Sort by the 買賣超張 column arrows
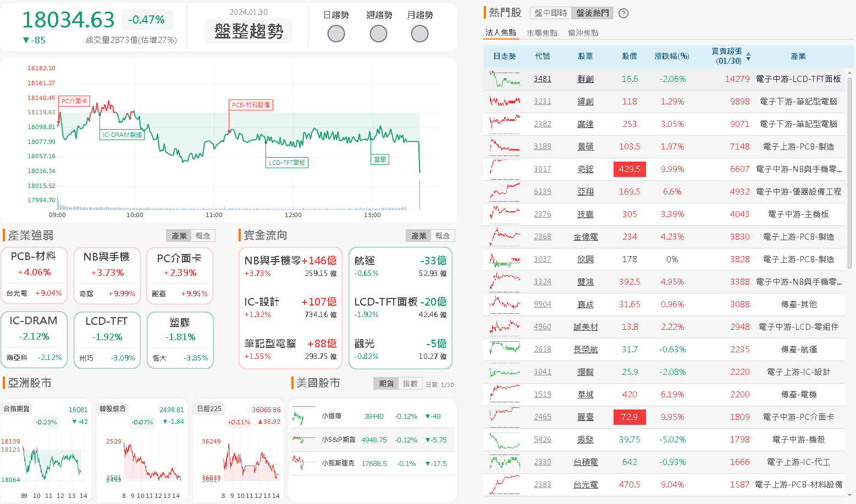Viewport: 856px width, 504px height. (748, 57)
